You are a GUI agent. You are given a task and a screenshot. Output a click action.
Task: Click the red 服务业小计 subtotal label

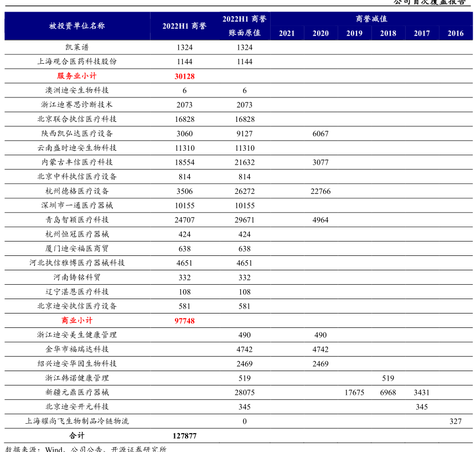click(77, 76)
